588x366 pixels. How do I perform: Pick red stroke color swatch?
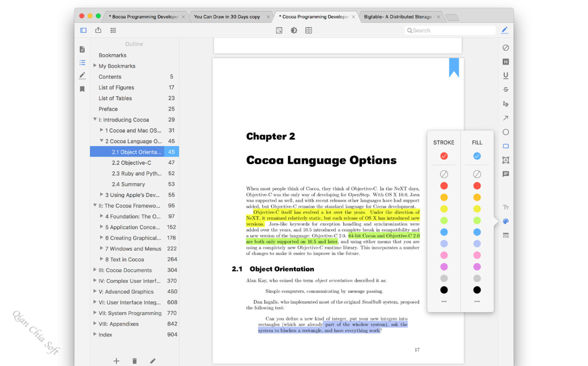444,186
